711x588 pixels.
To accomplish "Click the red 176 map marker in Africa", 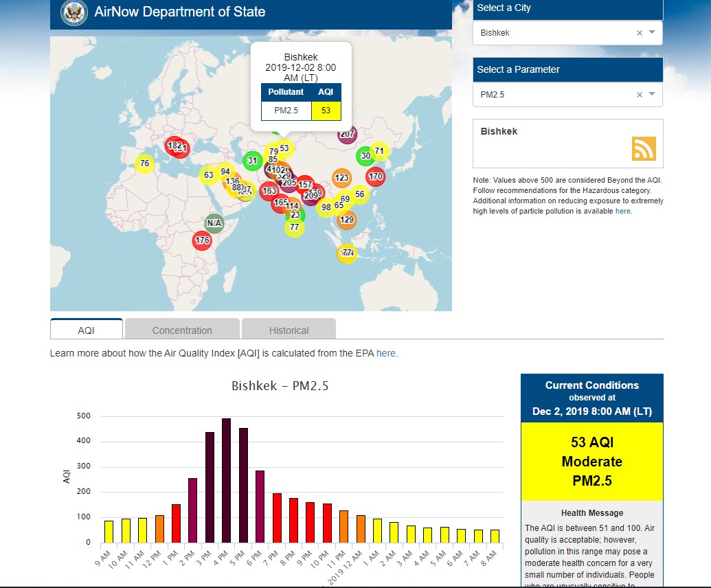I will coord(202,240).
